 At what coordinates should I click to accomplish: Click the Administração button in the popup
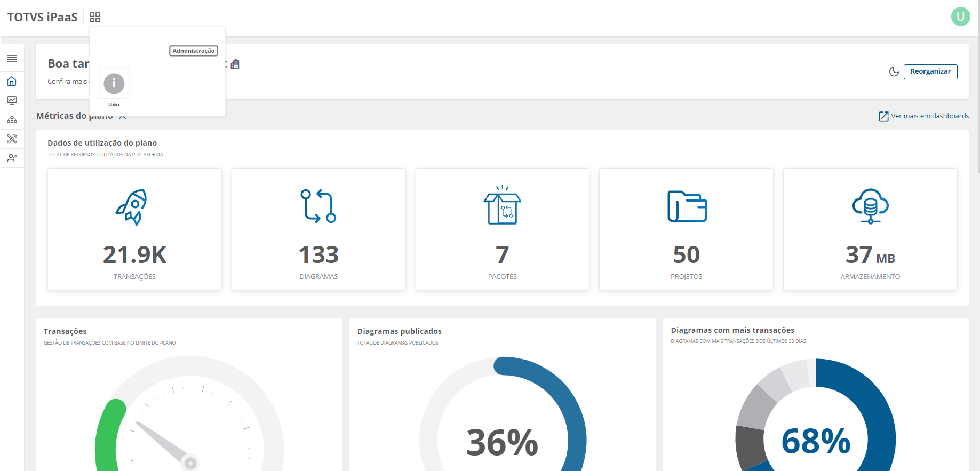pyautogui.click(x=194, y=51)
